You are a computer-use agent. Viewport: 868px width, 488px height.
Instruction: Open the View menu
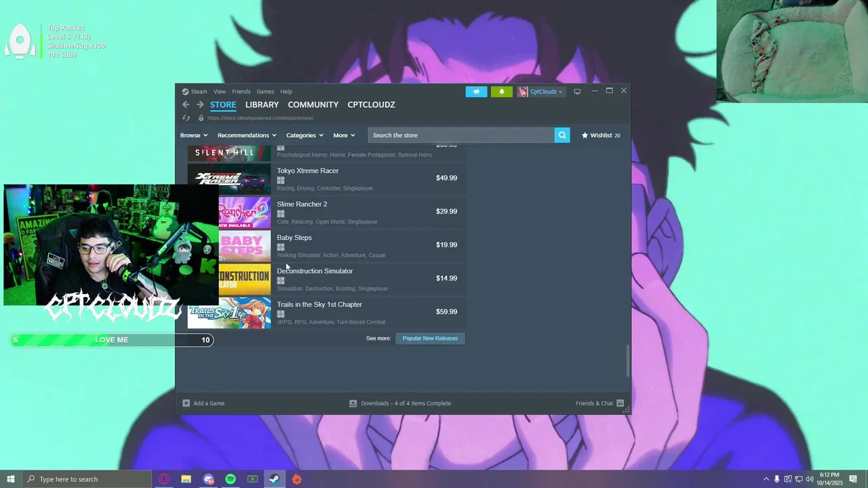click(220, 91)
